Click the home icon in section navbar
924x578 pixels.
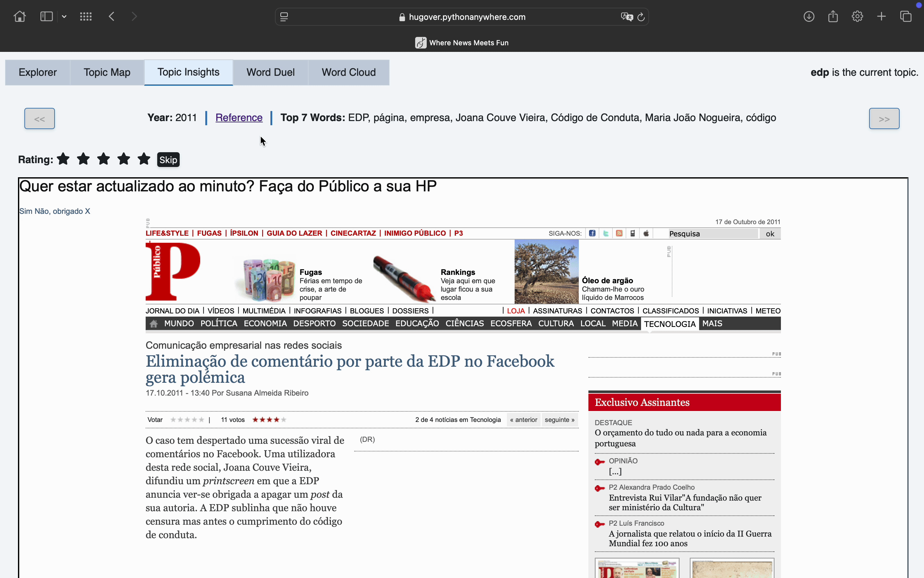(154, 324)
